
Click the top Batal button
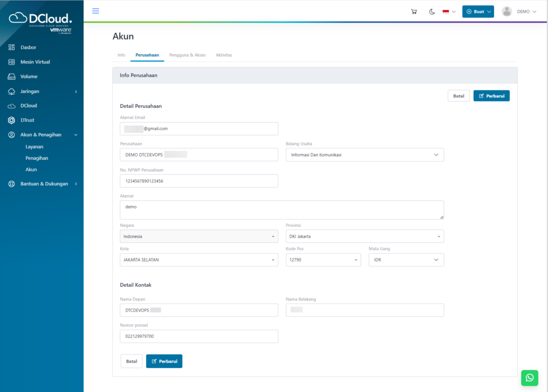tap(459, 96)
